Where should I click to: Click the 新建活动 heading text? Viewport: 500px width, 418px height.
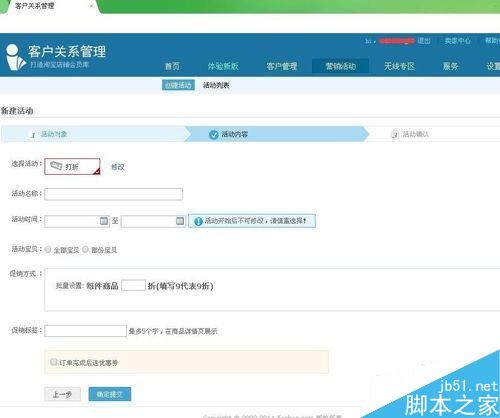17,111
